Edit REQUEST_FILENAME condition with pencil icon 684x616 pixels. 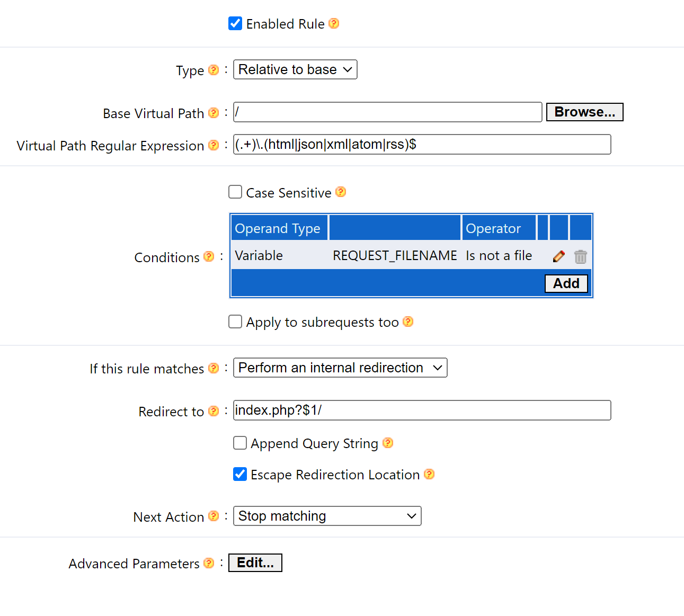click(x=558, y=256)
